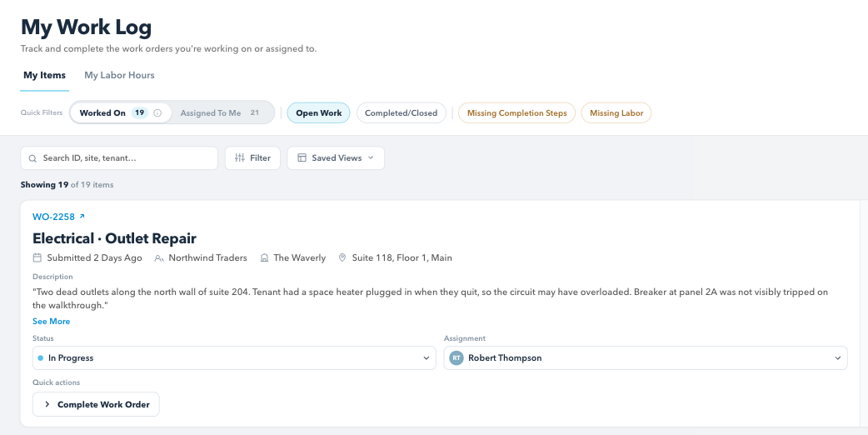Screen dimensions: 868x435
Task: Click the tenant people icon by Northwind Traders
Action: click(x=159, y=257)
